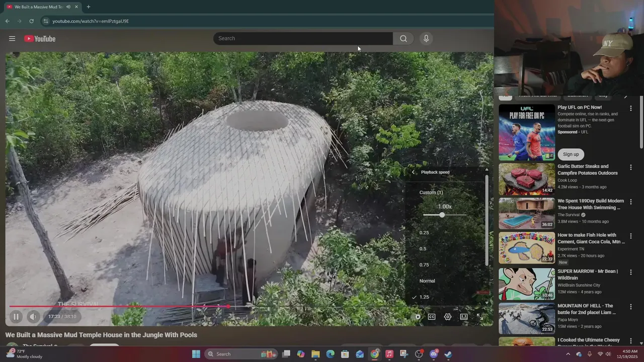
Task: Toggle the autoplay switch in player controls
Action: click(x=417, y=317)
